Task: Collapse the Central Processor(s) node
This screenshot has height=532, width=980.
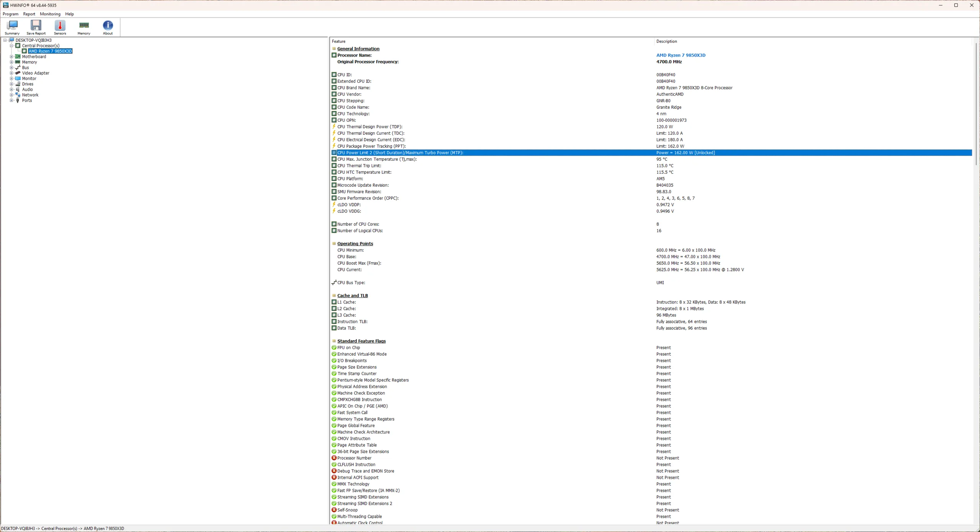Action: point(11,46)
